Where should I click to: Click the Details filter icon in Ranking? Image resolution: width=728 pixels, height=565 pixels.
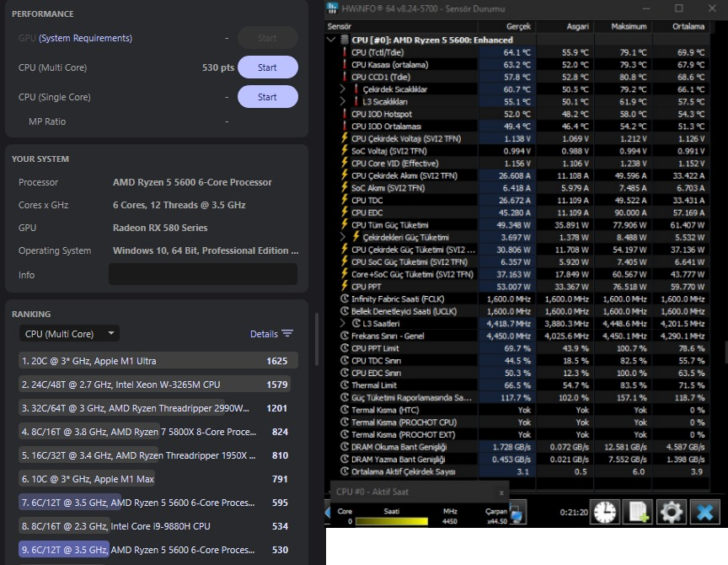(x=287, y=334)
